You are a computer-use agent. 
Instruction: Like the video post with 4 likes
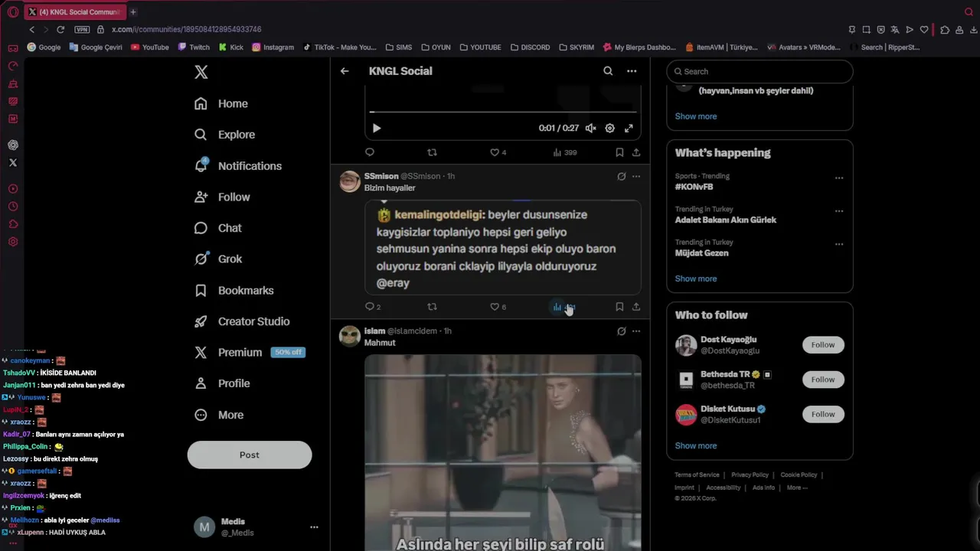click(498, 152)
